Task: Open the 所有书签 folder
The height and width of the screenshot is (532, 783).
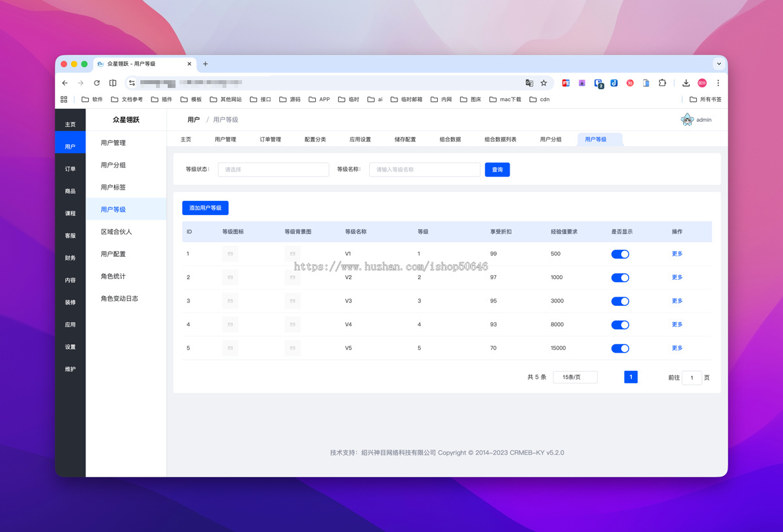Action: (705, 100)
